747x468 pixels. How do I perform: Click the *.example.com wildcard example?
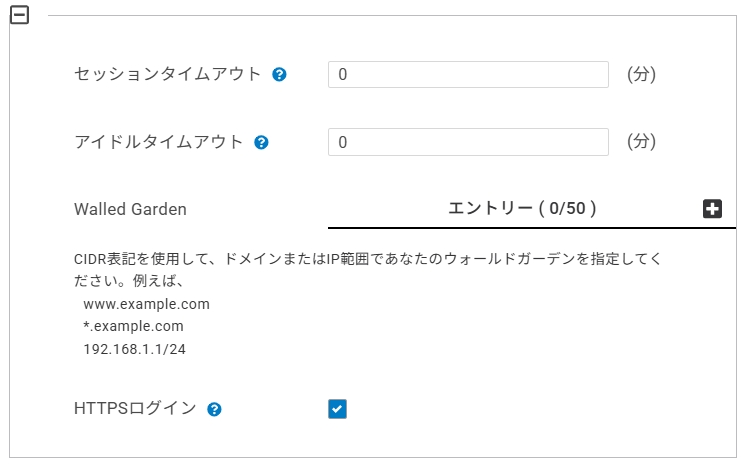pyautogui.click(x=134, y=326)
